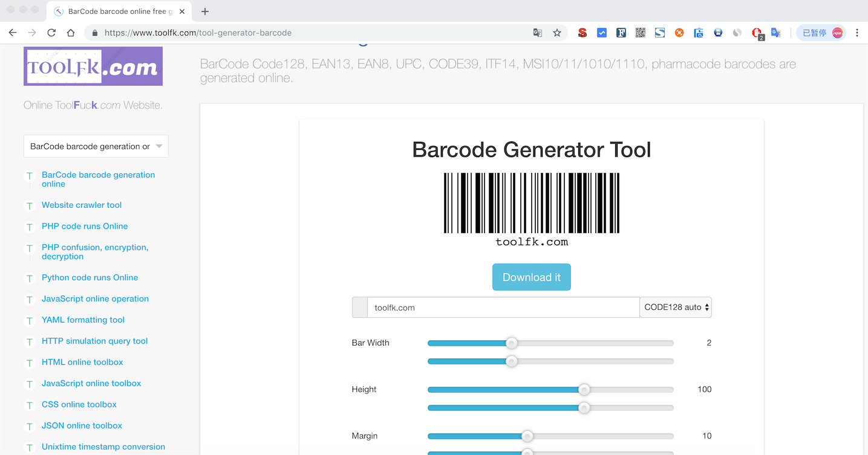Go to PHP code runs Online

click(x=85, y=226)
